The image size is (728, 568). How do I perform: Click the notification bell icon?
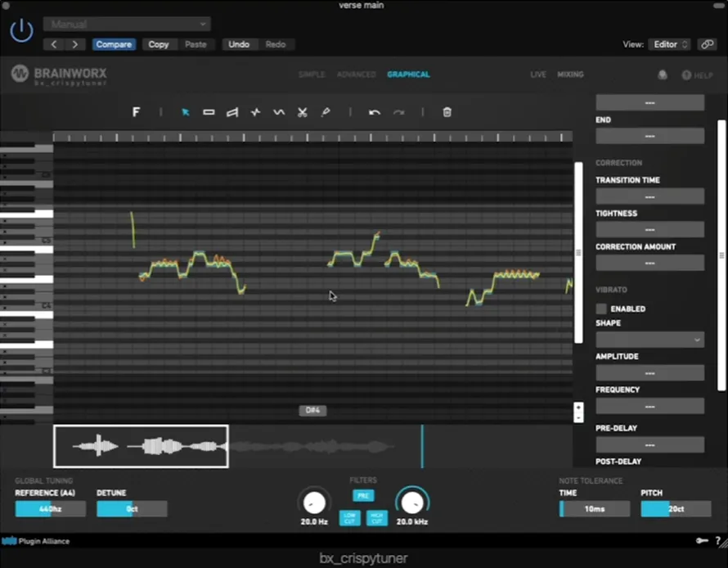point(663,74)
